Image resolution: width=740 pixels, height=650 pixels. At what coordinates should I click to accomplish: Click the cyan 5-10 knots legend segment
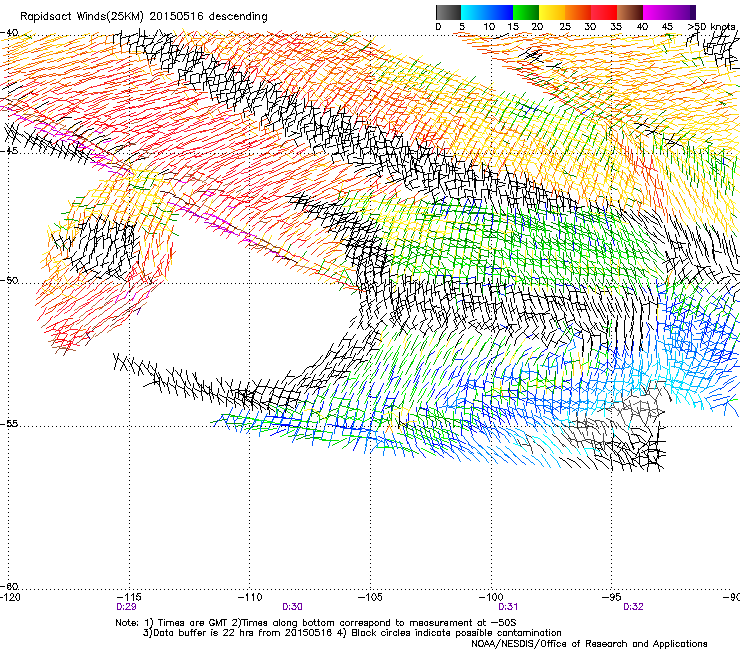coord(474,12)
